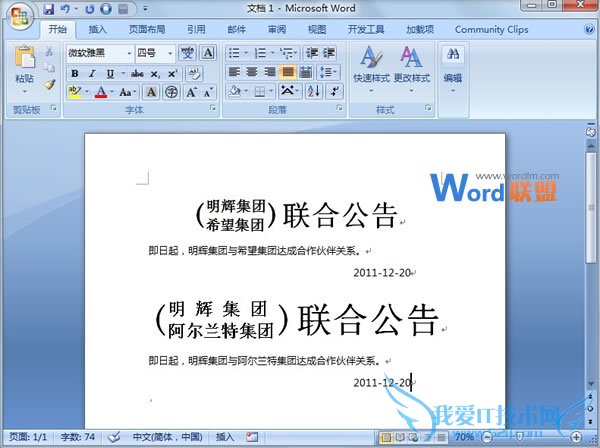
Task: Redo the last action
Action: point(90,9)
